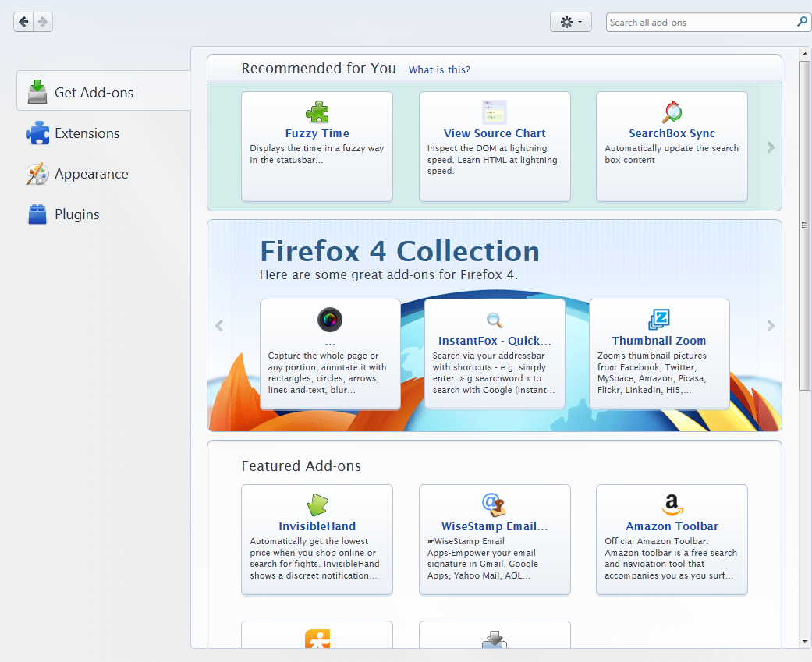812x662 pixels.
Task: Click the SearchBox Sync description text
Action: pos(672,154)
